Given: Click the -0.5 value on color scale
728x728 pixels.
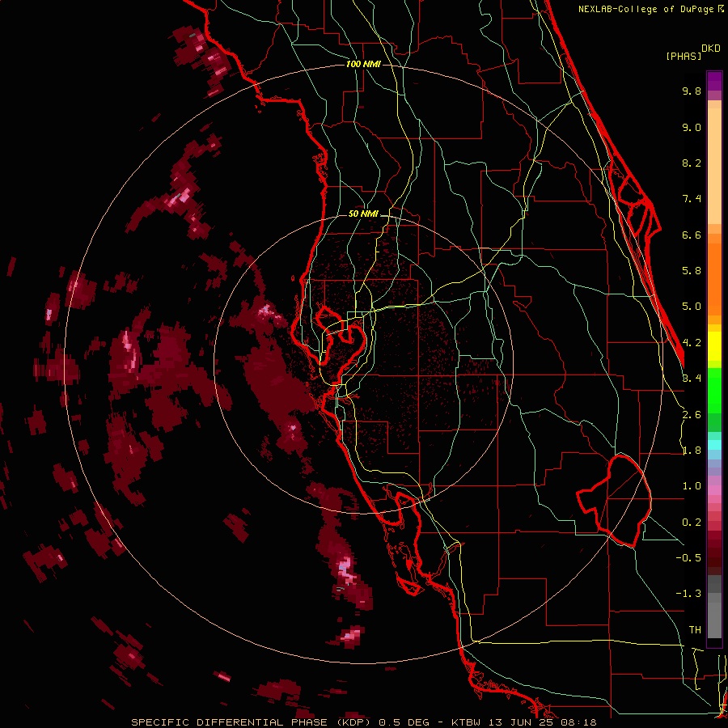Looking at the screenshot, I should [688, 558].
